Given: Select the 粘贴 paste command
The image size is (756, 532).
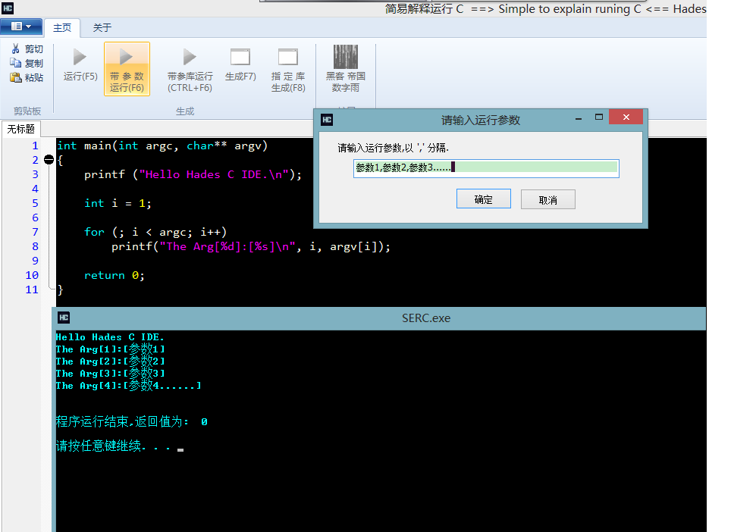Looking at the screenshot, I should pyautogui.click(x=27, y=77).
